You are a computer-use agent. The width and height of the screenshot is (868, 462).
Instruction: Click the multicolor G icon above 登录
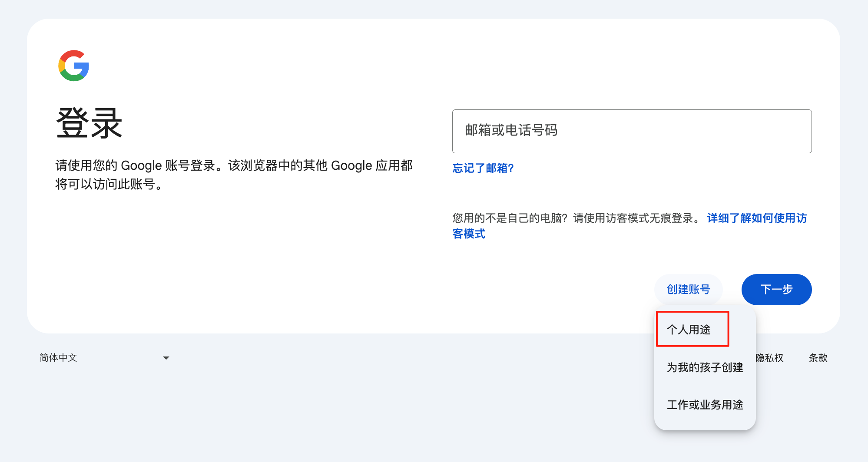point(73,66)
